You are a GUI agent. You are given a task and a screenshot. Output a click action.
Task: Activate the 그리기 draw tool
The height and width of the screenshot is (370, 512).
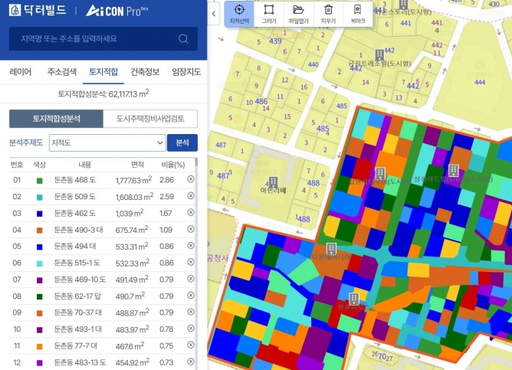click(x=269, y=14)
